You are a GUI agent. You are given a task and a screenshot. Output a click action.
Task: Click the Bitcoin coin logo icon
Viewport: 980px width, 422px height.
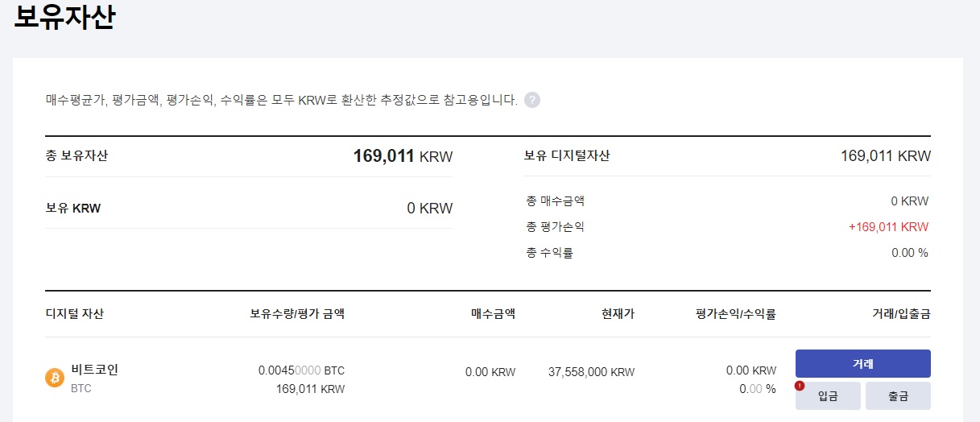click(x=55, y=378)
